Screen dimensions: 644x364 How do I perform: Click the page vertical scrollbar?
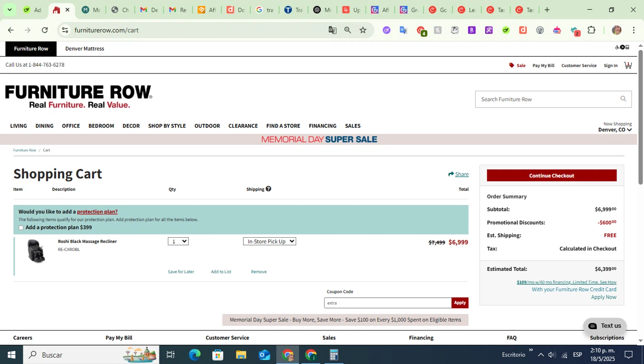pyautogui.click(x=641, y=117)
